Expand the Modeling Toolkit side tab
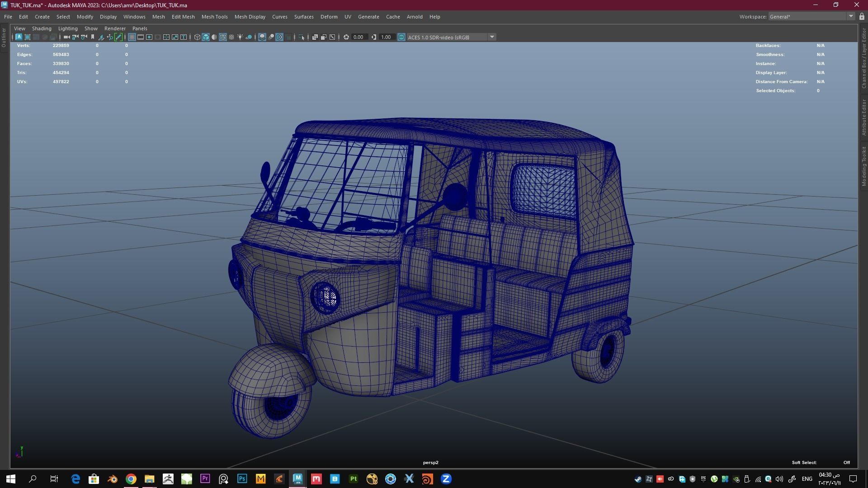The height and width of the screenshot is (488, 868). pos(863,166)
